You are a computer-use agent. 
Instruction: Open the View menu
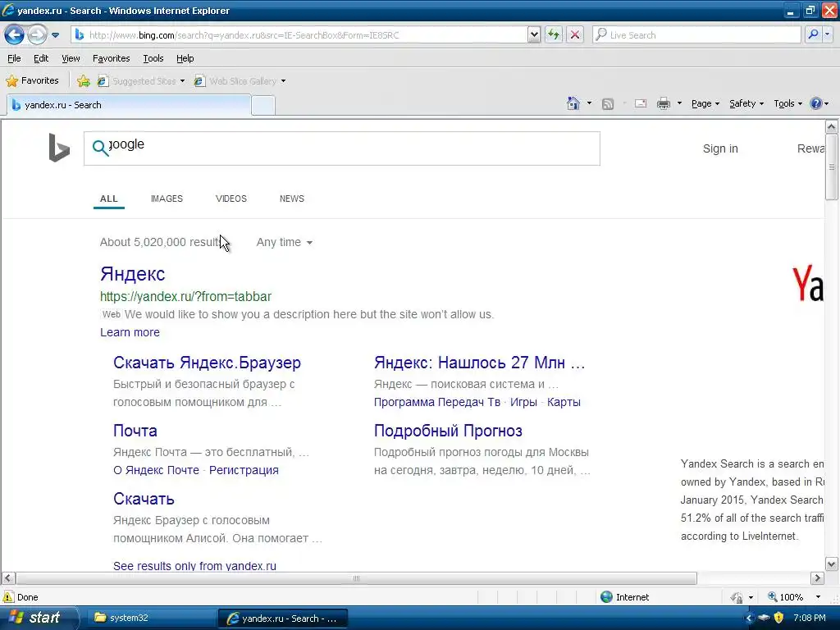pyautogui.click(x=71, y=58)
